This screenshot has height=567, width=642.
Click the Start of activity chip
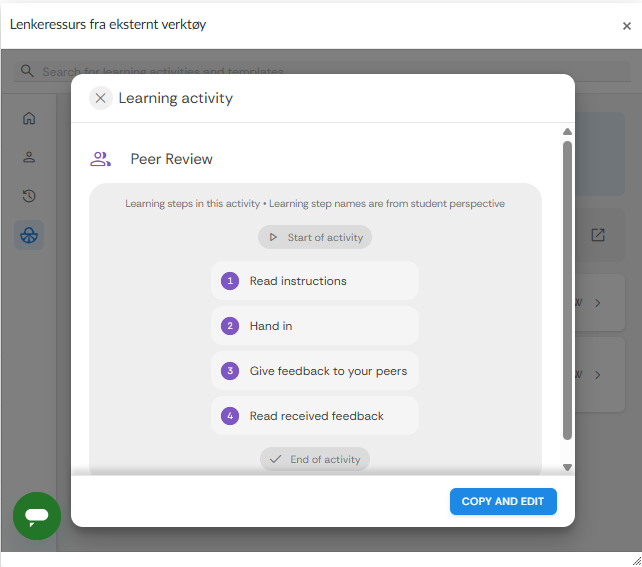point(315,237)
